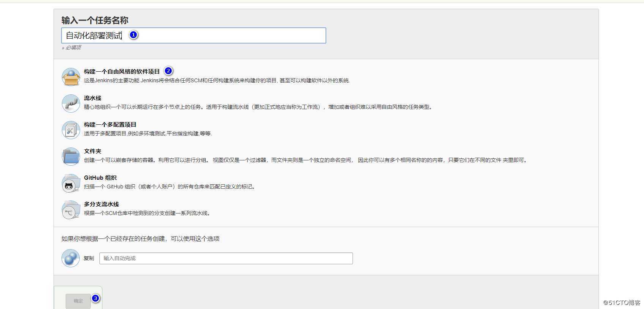Click the 复制 spheres icon
The image size is (644, 309).
71,258
